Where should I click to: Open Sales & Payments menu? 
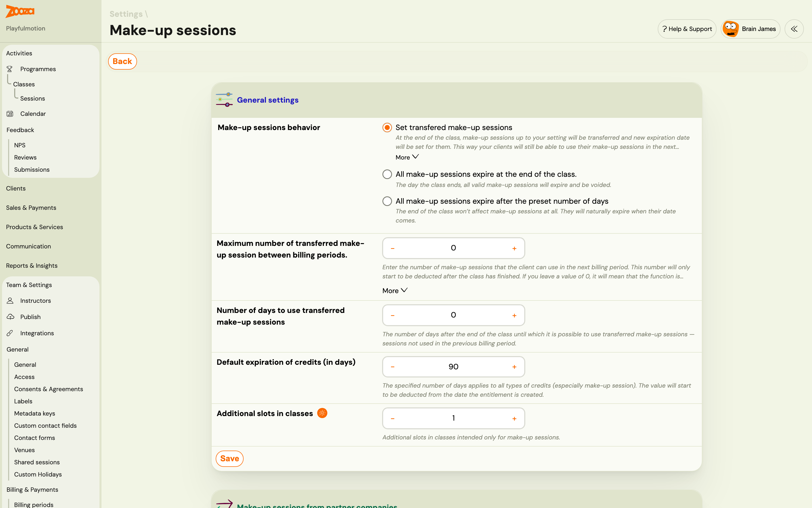(x=31, y=208)
